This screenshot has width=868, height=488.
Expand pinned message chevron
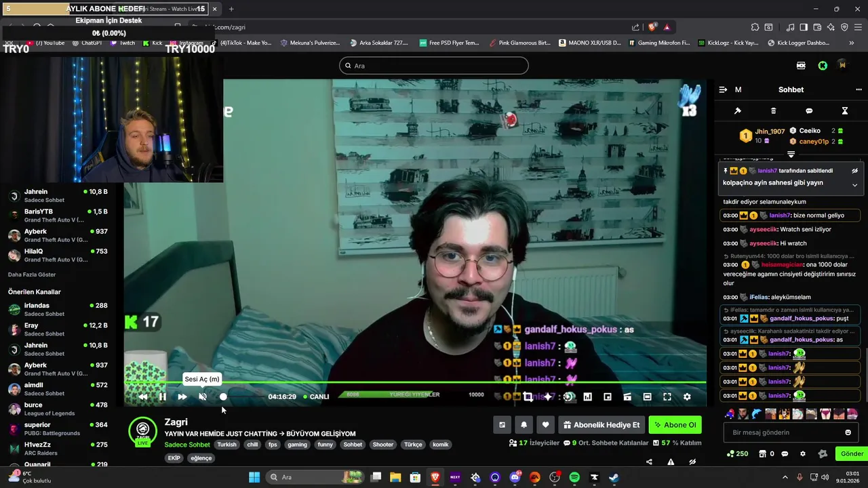point(854,185)
